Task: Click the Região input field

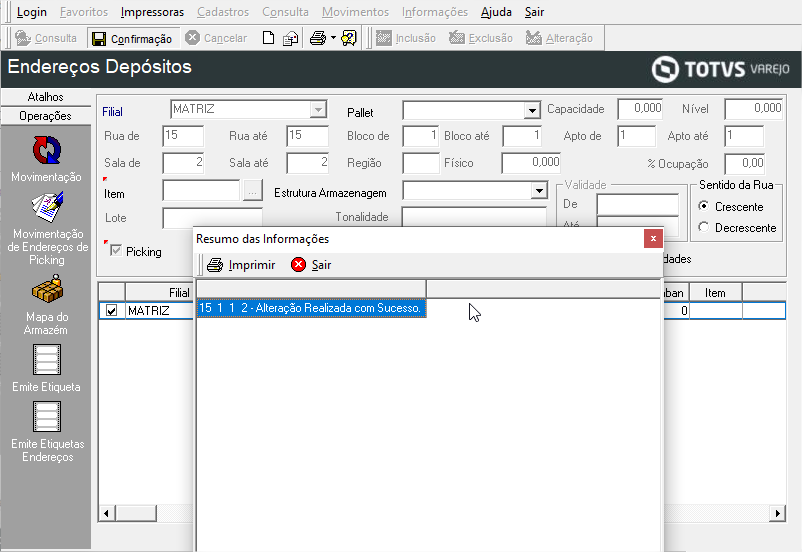Action: (x=420, y=163)
